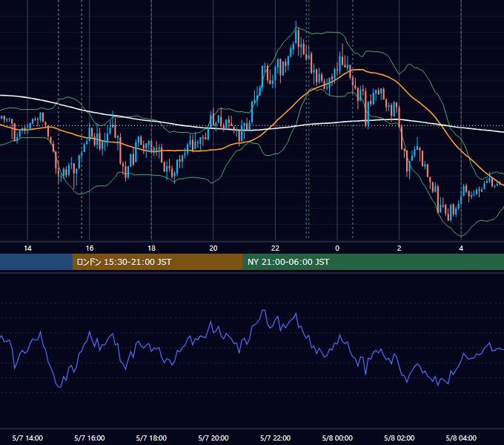Click the 5/7 16:00 time label
This screenshot has width=504, height=445.
[x=90, y=438]
